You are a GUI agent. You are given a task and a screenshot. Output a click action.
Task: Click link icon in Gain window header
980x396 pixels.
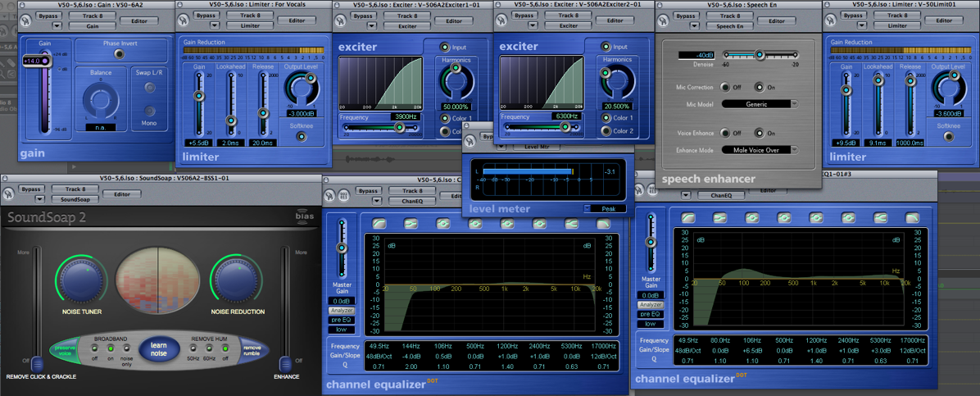click(x=27, y=20)
